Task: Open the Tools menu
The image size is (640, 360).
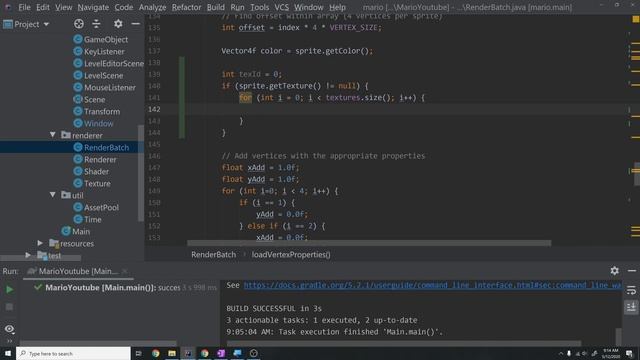Action: pos(259,7)
